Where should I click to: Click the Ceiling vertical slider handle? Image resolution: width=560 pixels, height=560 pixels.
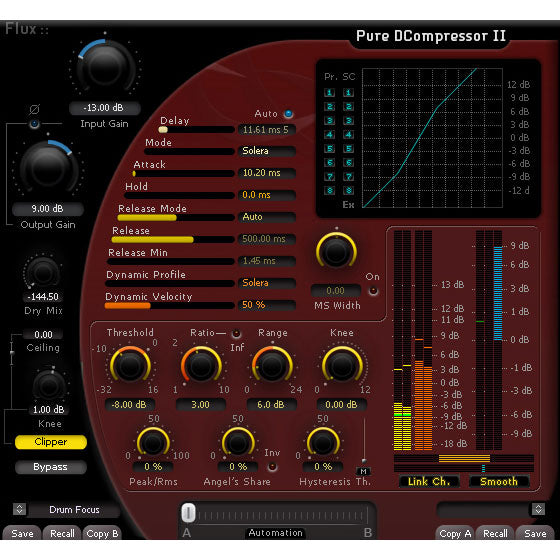pyautogui.click(x=12, y=353)
